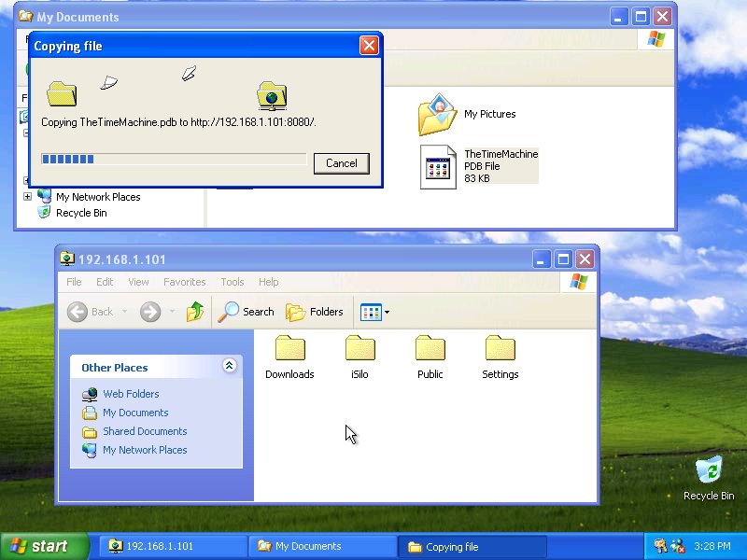Click the Up folder toolbar icon
The width and height of the screenshot is (747, 560).
point(195,312)
